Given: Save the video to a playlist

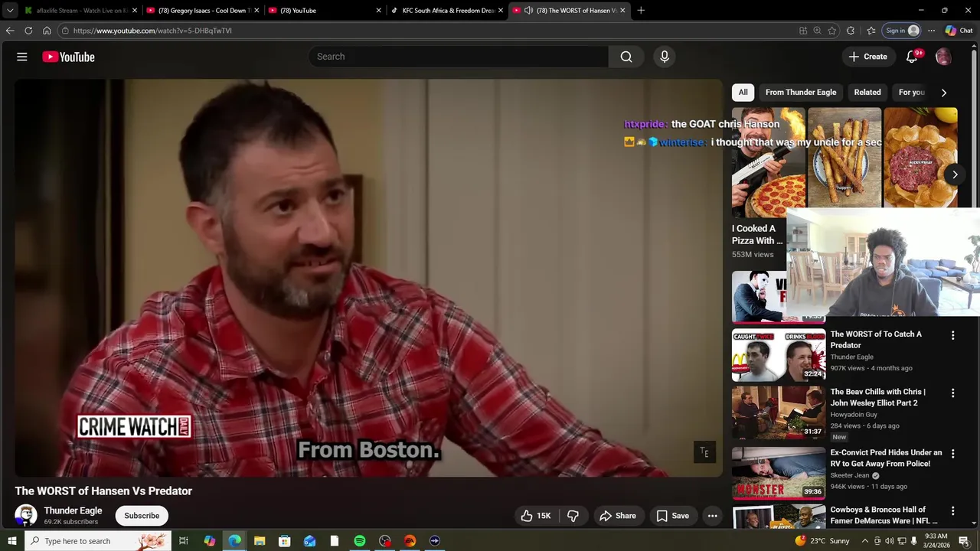Looking at the screenshot, I should pos(673,516).
